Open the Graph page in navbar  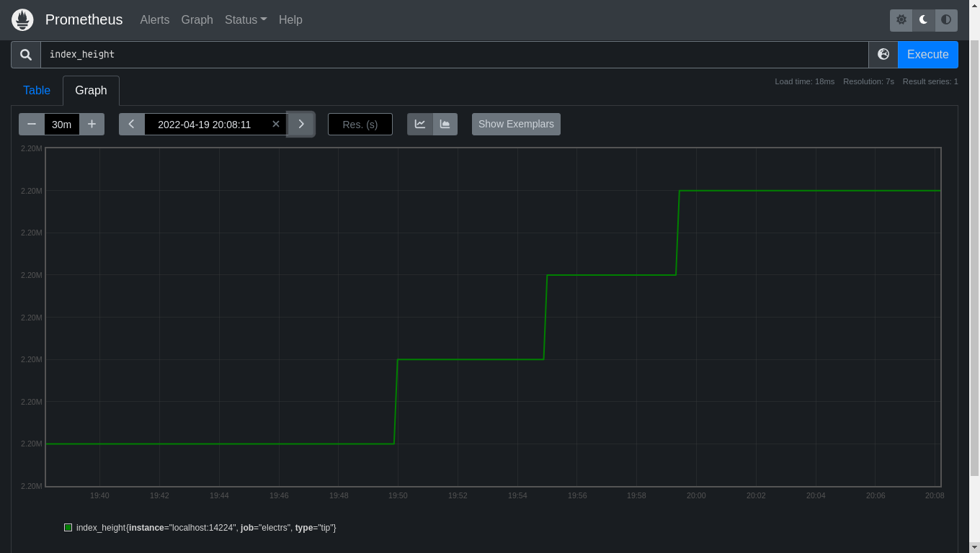point(197,20)
